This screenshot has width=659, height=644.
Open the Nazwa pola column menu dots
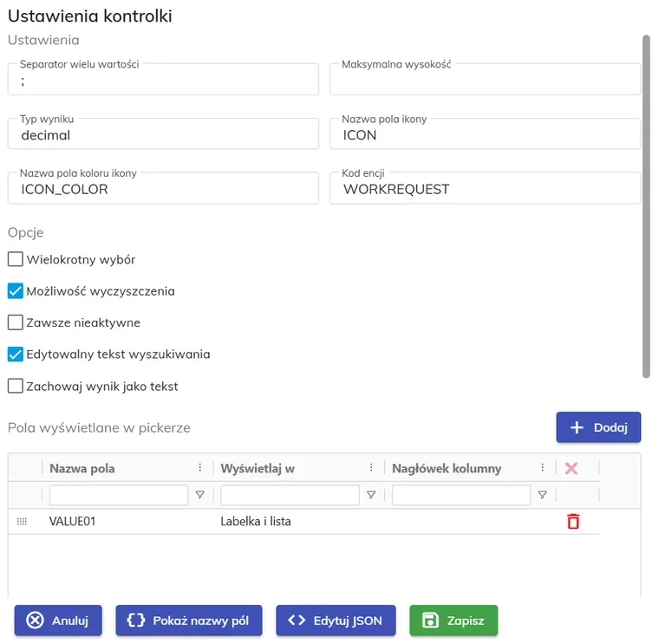pos(200,467)
